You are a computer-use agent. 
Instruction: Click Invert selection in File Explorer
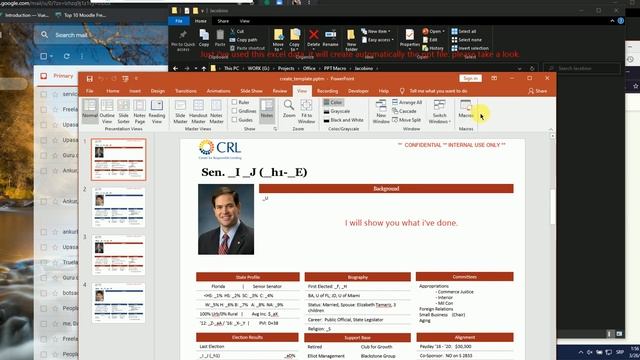[470, 48]
